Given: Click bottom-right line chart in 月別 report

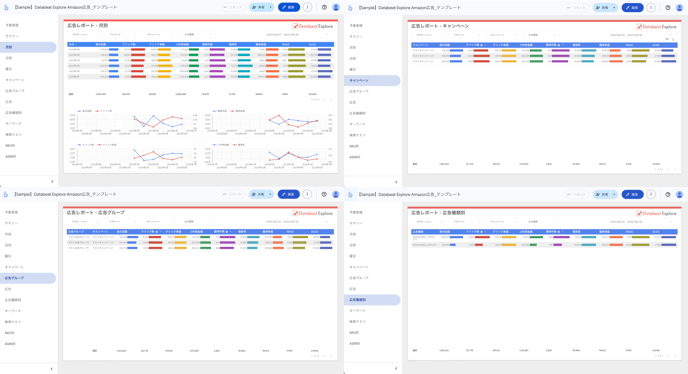Looking at the screenshot, I should point(268,155).
